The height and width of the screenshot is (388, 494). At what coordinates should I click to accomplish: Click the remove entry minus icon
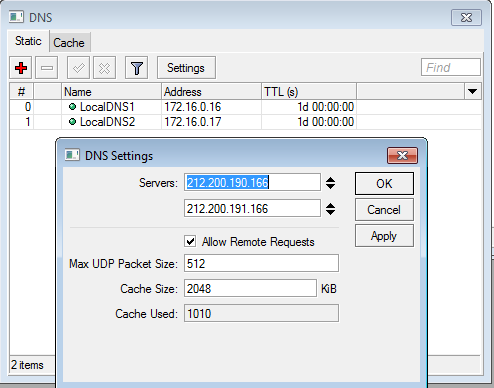47,68
